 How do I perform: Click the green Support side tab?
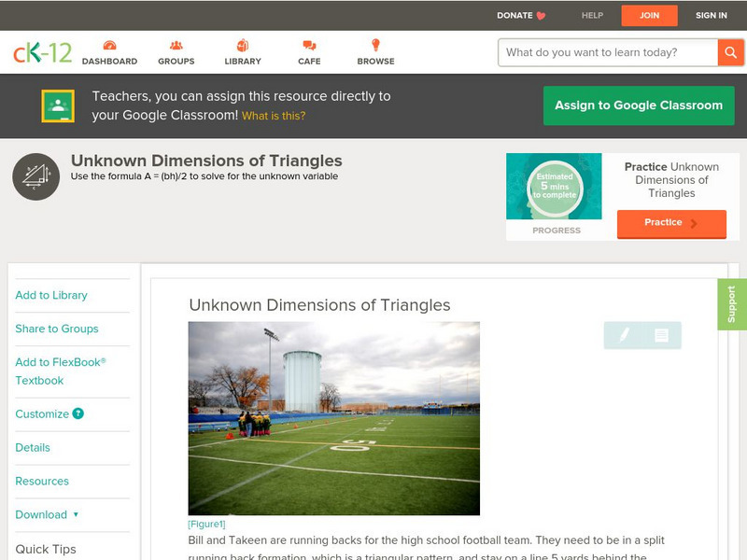pos(732,304)
